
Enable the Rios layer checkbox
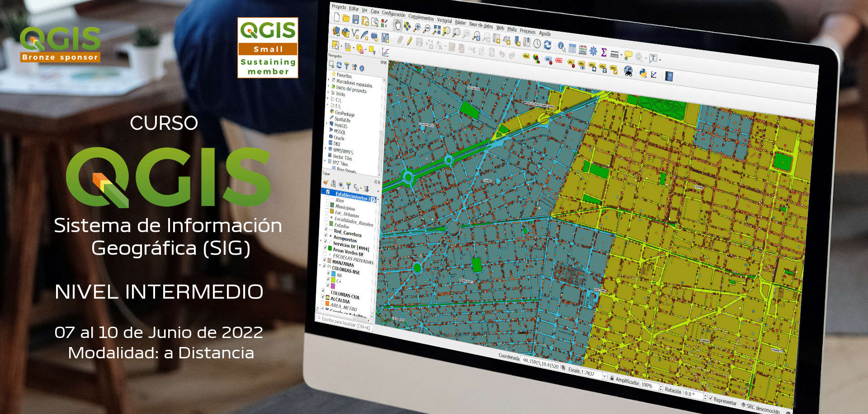tap(328, 198)
